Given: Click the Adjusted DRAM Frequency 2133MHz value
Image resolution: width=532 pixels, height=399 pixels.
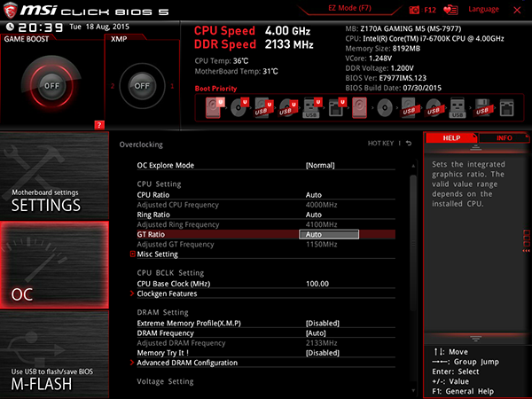Looking at the screenshot, I should pyautogui.click(x=321, y=343).
